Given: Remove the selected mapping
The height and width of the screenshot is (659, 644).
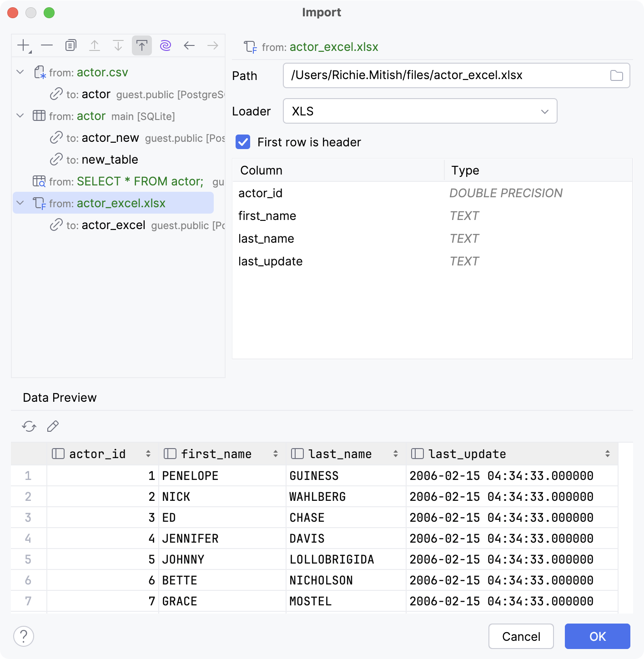Looking at the screenshot, I should (46, 45).
